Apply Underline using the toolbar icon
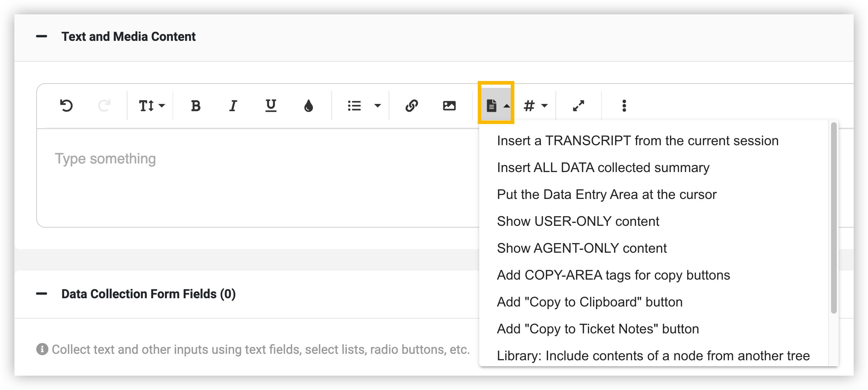868x390 pixels. [271, 105]
